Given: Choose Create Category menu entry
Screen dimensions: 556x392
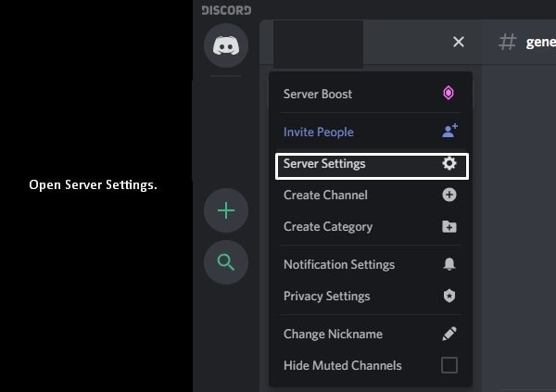Looking at the screenshot, I should [x=371, y=226].
